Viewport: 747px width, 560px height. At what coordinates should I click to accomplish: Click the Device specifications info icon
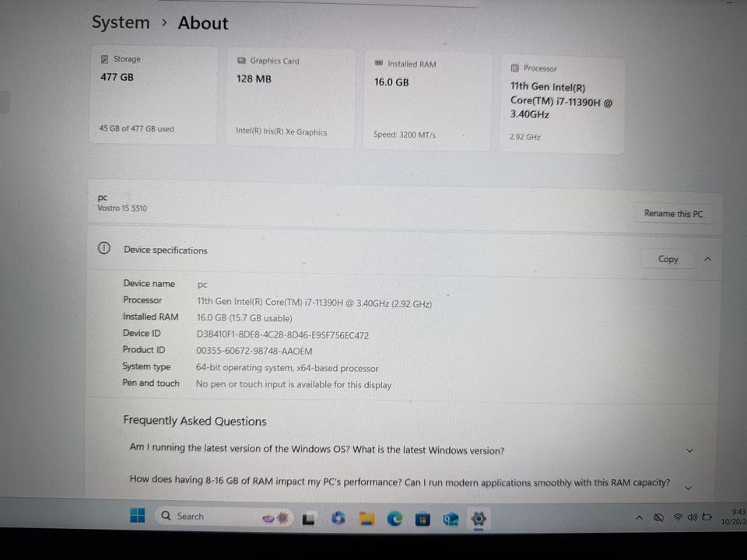(103, 248)
